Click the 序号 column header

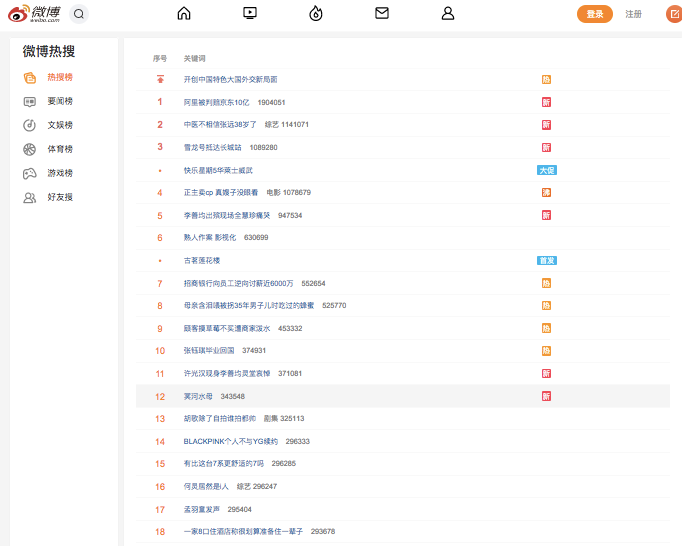(x=160, y=58)
